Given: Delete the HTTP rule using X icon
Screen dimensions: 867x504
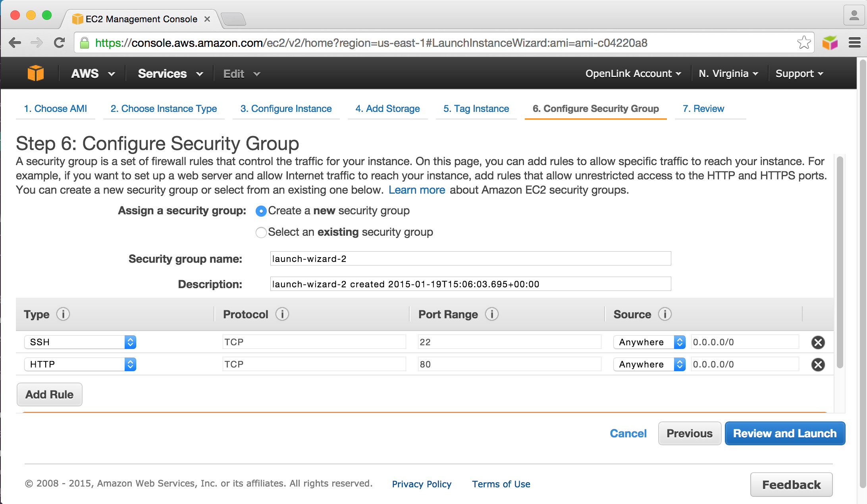Looking at the screenshot, I should [818, 364].
